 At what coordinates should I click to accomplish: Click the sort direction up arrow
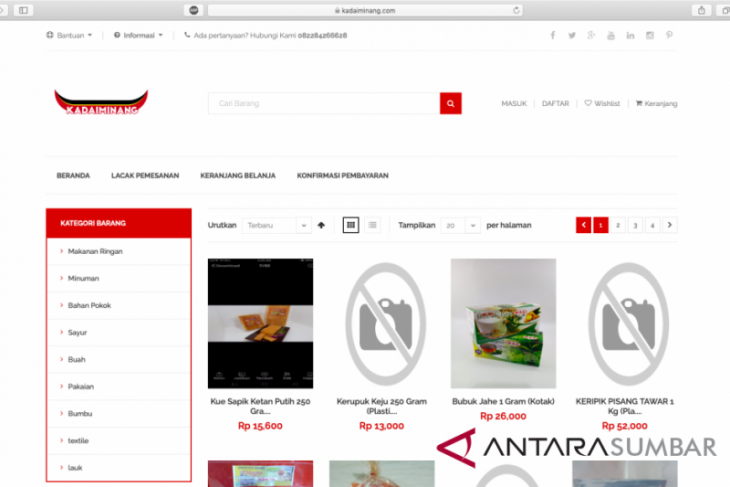pyautogui.click(x=321, y=225)
